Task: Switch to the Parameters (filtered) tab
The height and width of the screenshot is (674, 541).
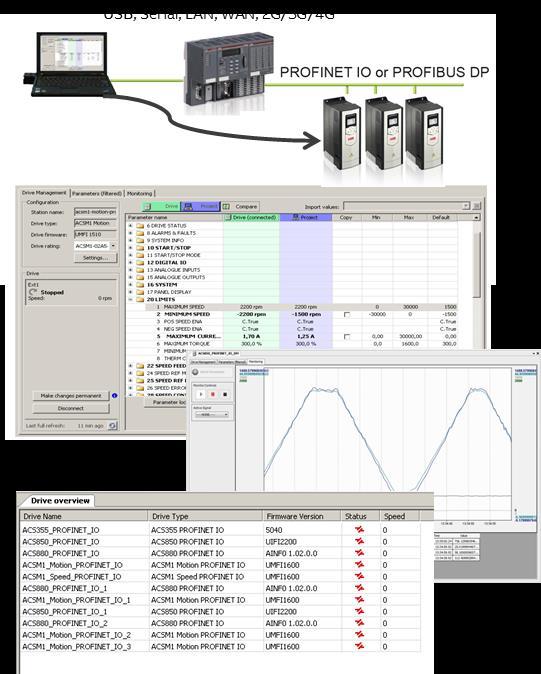Action: 97,193
